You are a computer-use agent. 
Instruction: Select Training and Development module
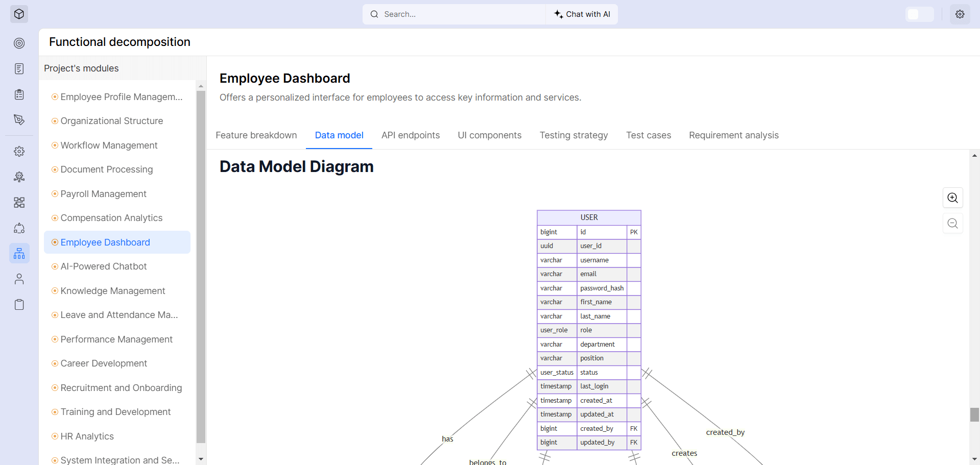coord(117,412)
